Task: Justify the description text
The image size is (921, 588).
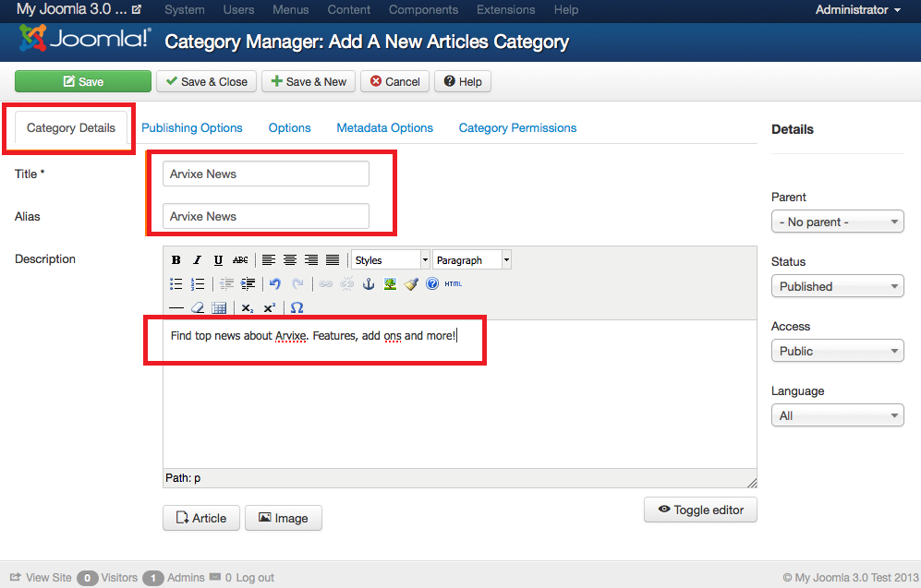Action: (x=333, y=260)
